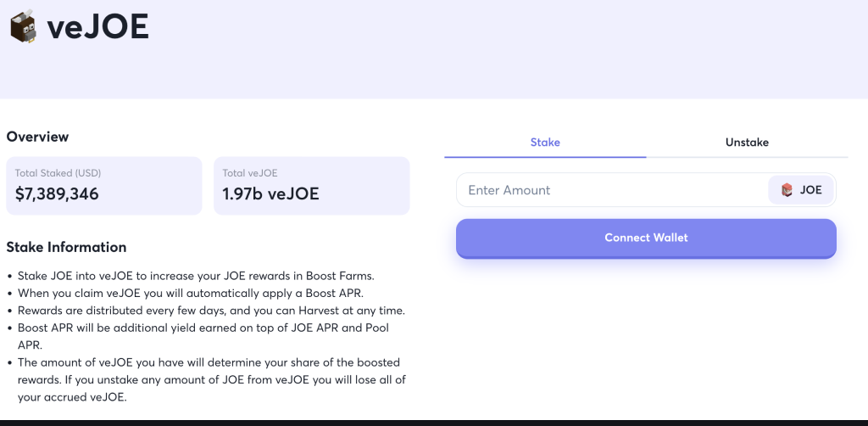This screenshot has width=868, height=426.
Task: Click the $7,389,346 staked value
Action: pyautogui.click(x=57, y=194)
